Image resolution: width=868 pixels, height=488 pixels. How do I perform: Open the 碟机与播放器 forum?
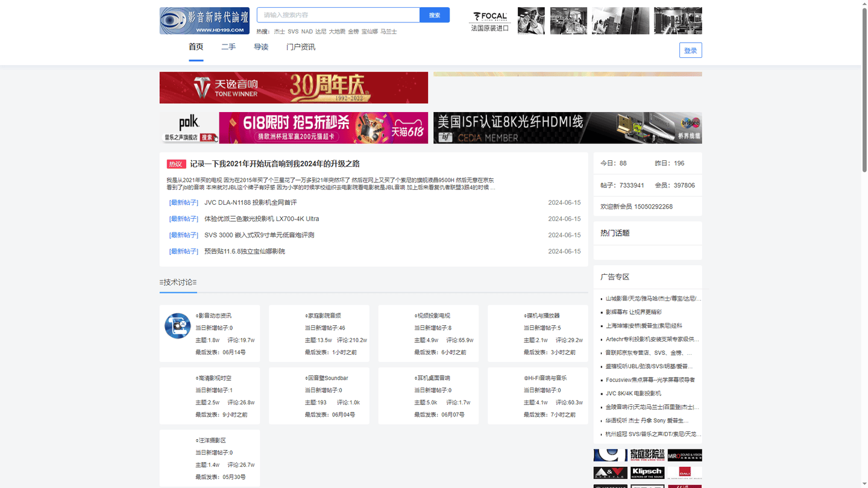[542, 316]
